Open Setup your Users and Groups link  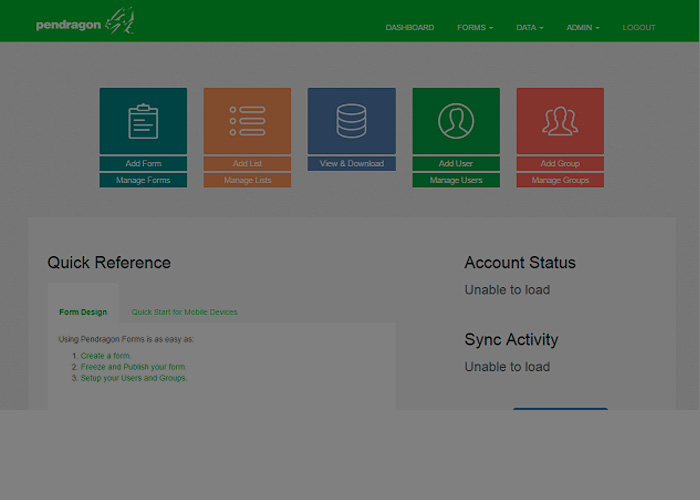pos(133,378)
